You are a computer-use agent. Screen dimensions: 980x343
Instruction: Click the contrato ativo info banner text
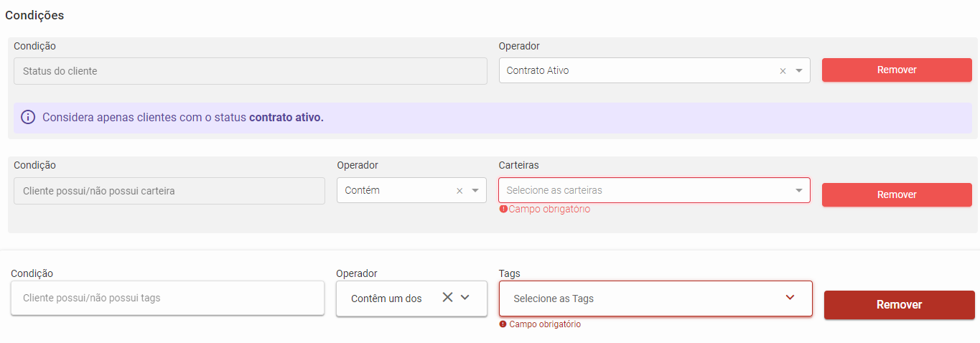point(183,117)
